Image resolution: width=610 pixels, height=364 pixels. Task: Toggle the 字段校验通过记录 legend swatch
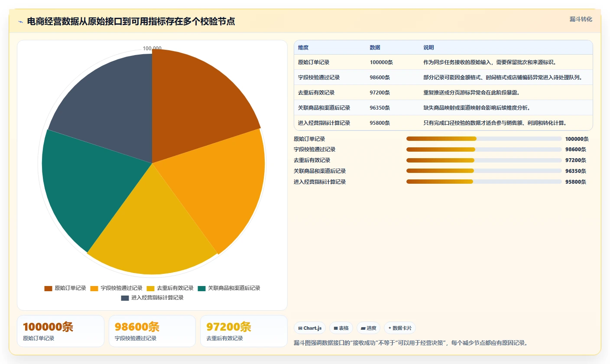[94, 288]
